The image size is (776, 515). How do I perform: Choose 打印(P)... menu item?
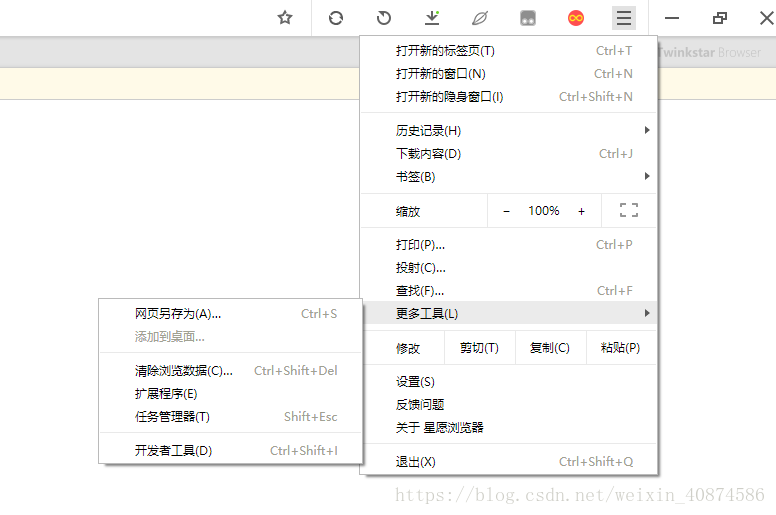508,245
